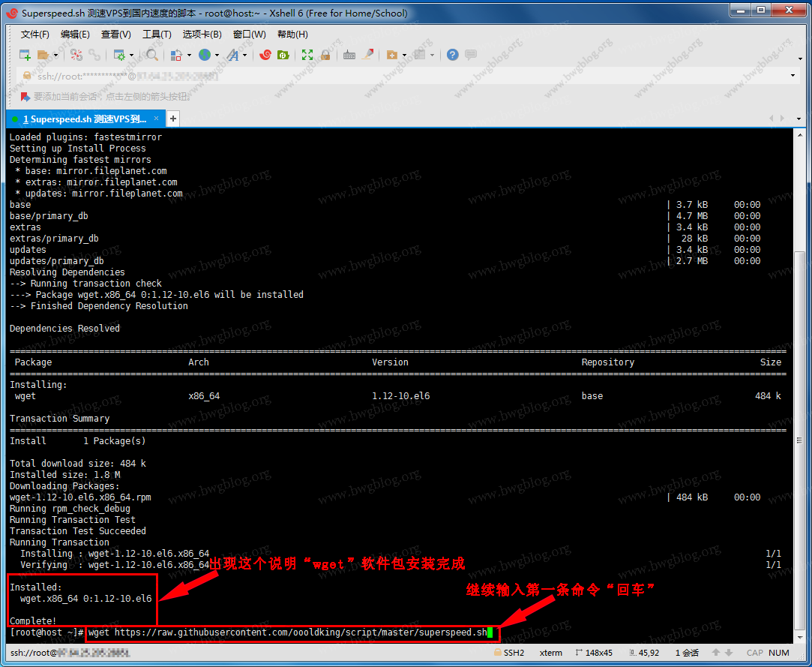Click the Lock Screen padlock icon
This screenshot has height=667, width=812.
[325, 55]
